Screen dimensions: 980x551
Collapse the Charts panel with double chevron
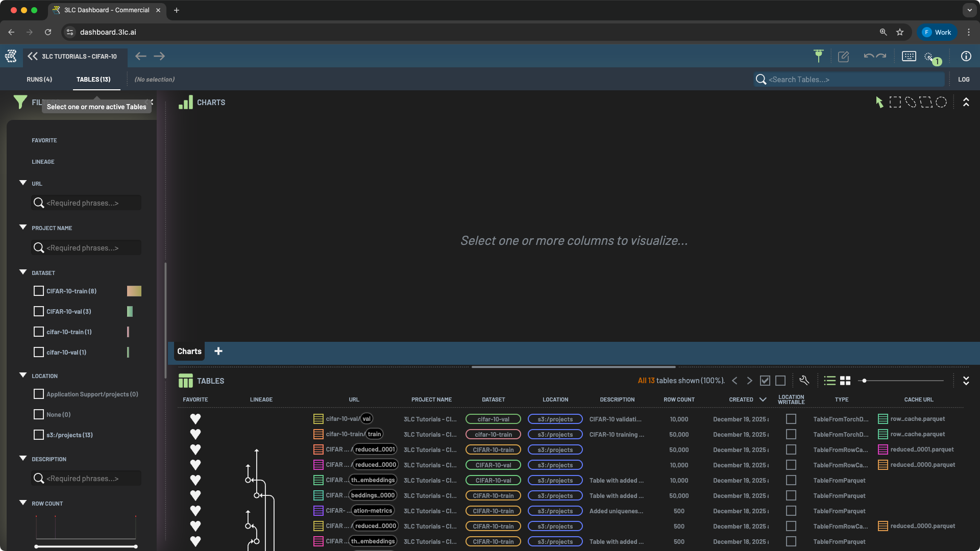pyautogui.click(x=966, y=102)
